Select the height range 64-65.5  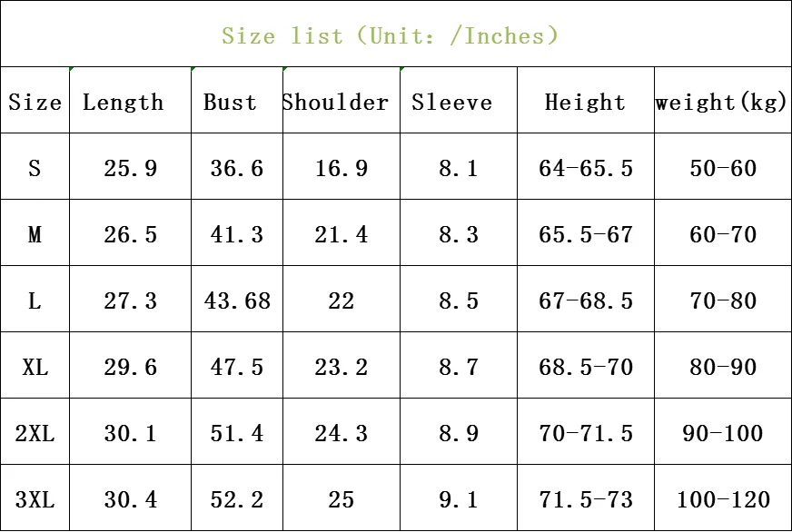(x=586, y=168)
